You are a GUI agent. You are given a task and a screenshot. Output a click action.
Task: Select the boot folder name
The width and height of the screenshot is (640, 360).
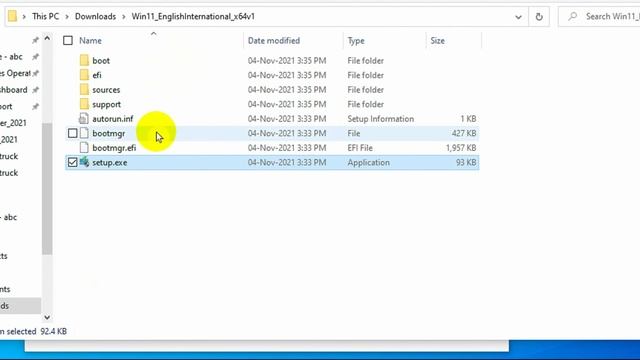[x=101, y=60]
